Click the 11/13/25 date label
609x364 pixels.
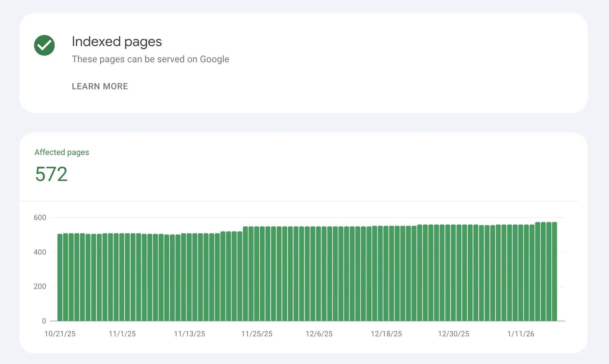(x=189, y=334)
